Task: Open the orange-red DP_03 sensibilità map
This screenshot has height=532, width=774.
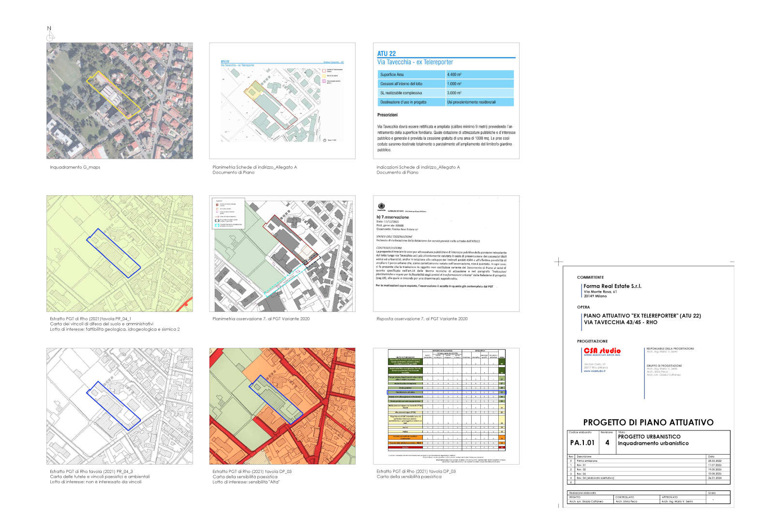Action: tap(282, 406)
